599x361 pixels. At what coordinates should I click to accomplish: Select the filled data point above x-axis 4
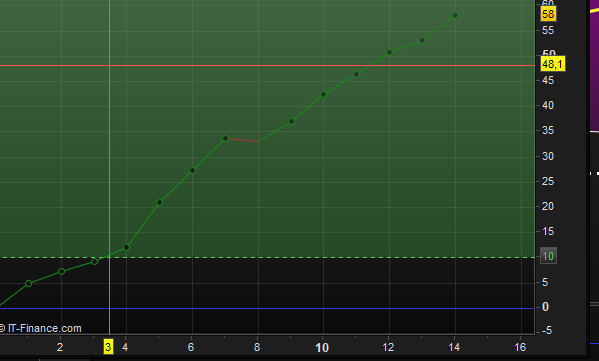pyautogui.click(x=126, y=248)
